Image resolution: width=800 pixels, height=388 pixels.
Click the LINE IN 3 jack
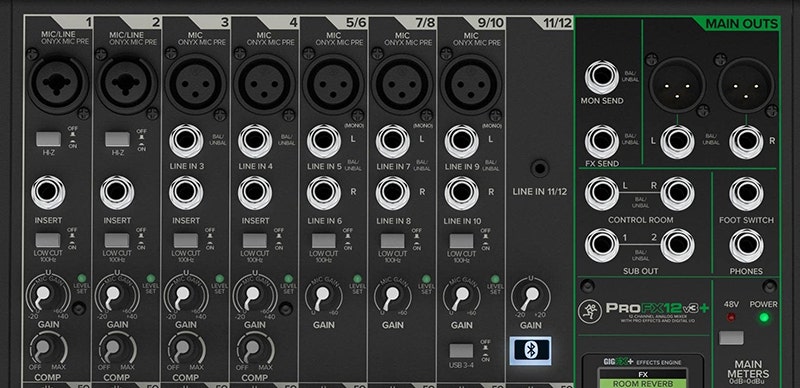point(186,141)
